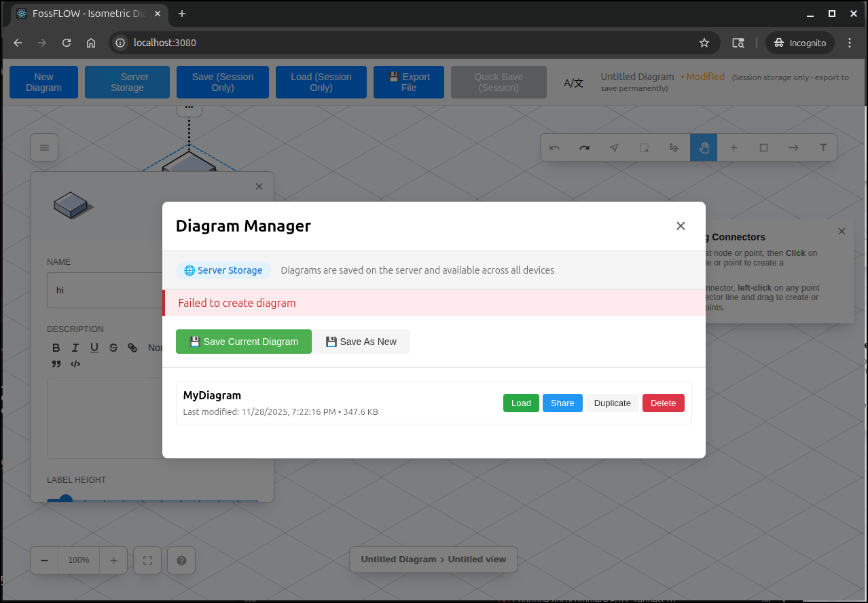This screenshot has width=868, height=603.
Task: Open the A/文 language switcher
Action: click(573, 83)
